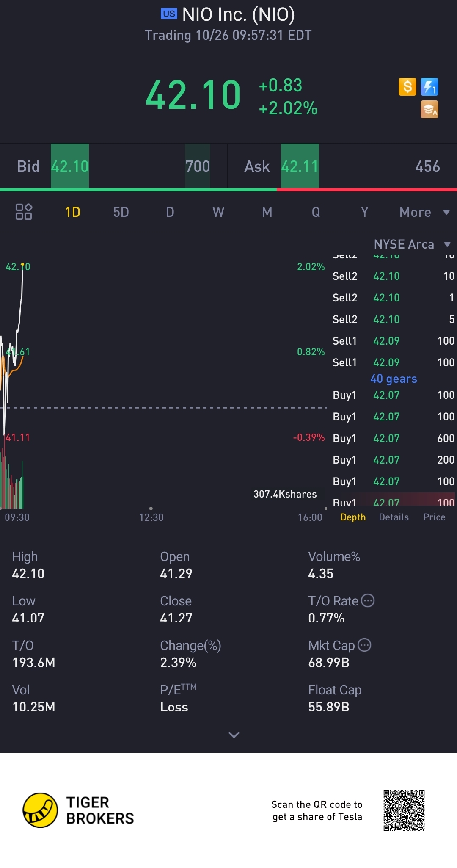
Task: Switch to the D daily chart tab
Action: [170, 212]
